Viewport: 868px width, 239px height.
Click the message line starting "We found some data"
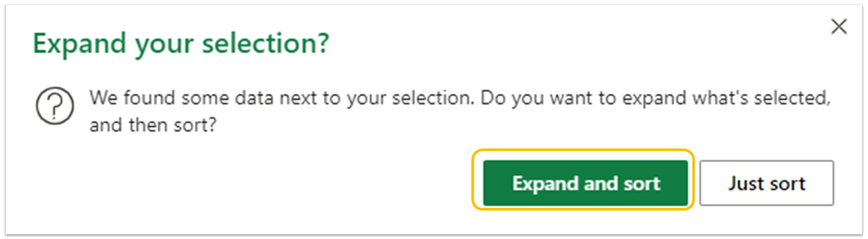459,98
